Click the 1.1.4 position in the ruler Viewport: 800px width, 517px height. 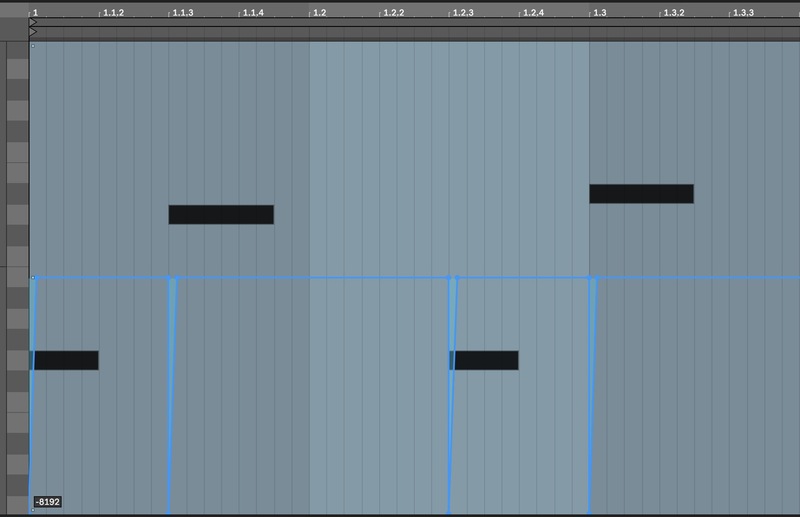click(253, 13)
